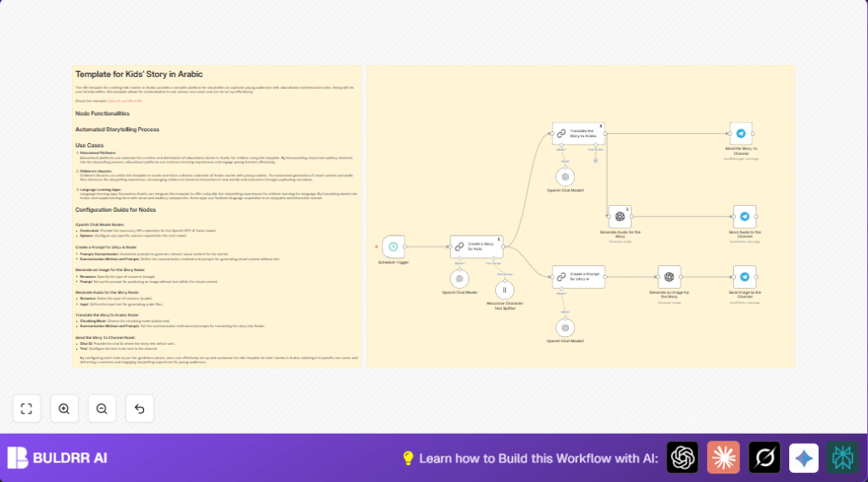
Task: Select the Create a Prompt for DALL-E node
Action: click(578, 277)
